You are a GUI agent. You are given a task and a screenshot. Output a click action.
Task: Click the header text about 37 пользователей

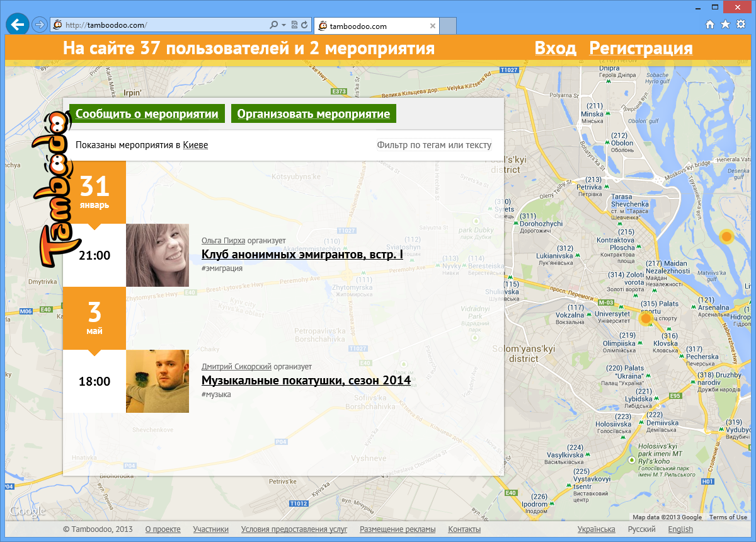pyautogui.click(x=249, y=49)
